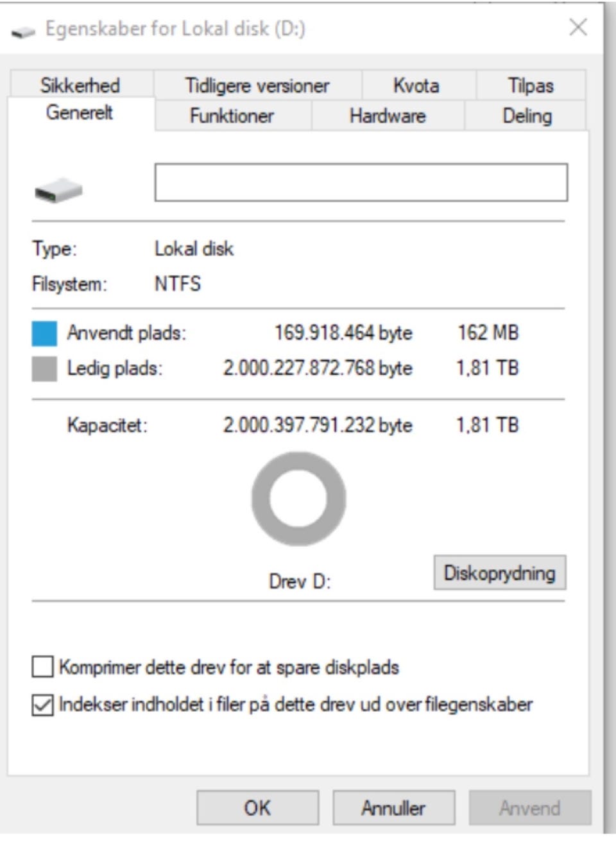Click the large disk drive icon
The height and width of the screenshot is (842, 616).
58,190
